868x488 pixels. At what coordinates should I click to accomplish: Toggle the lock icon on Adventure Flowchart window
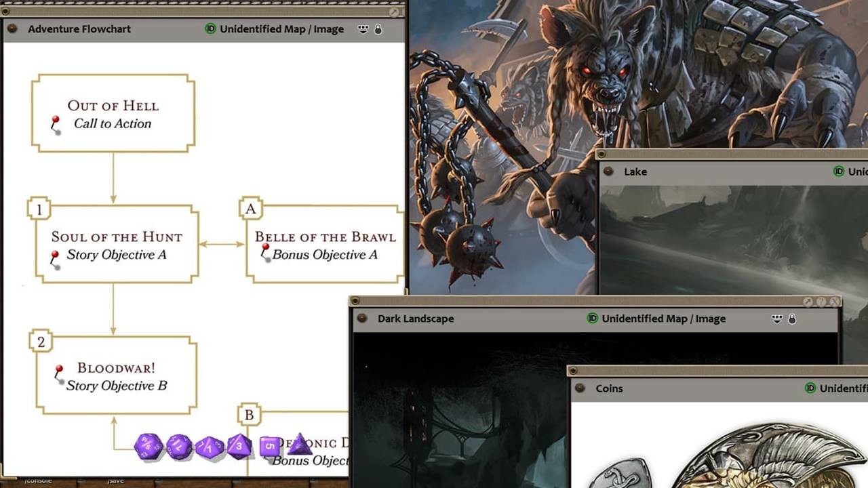[379, 28]
